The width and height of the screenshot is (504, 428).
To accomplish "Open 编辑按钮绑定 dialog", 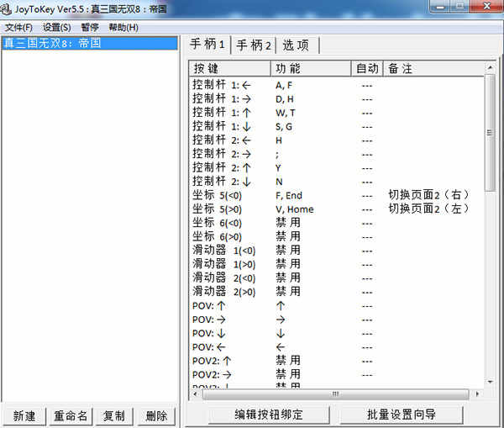I will pos(257,415).
